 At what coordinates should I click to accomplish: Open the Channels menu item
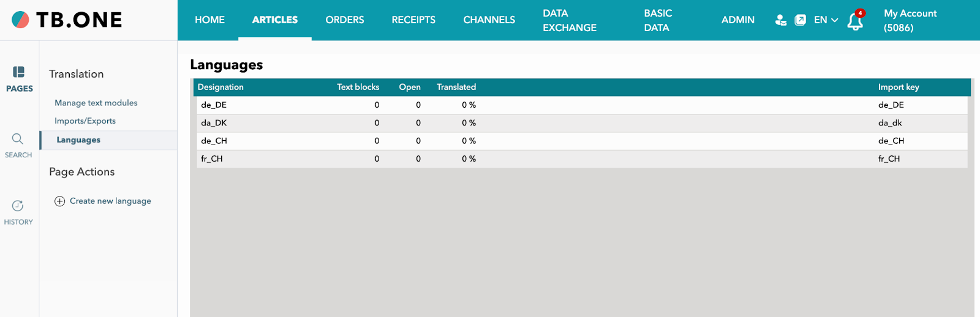click(489, 20)
